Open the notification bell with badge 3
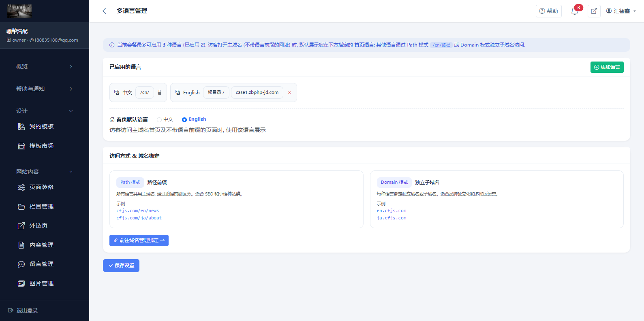Image resolution: width=644 pixels, height=321 pixels. tap(575, 11)
